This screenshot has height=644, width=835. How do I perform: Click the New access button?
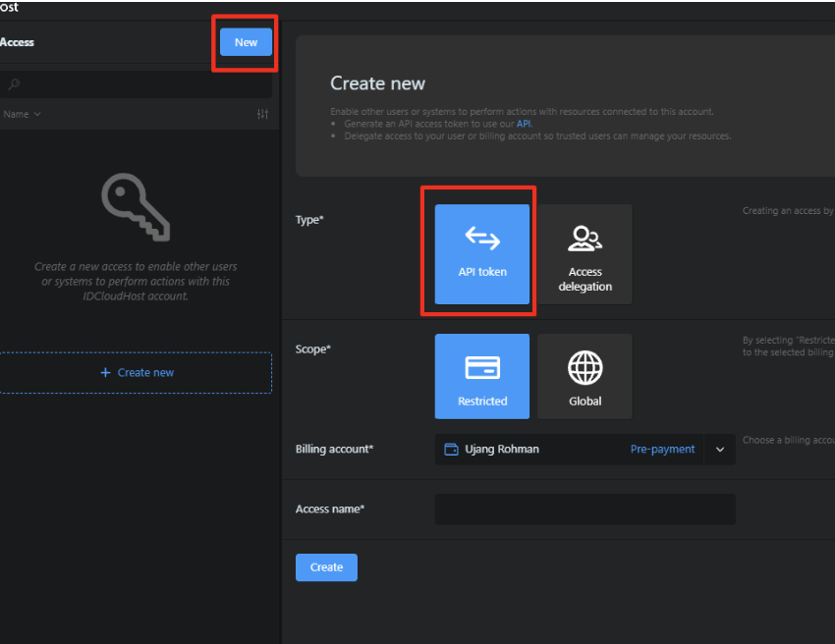click(x=246, y=42)
